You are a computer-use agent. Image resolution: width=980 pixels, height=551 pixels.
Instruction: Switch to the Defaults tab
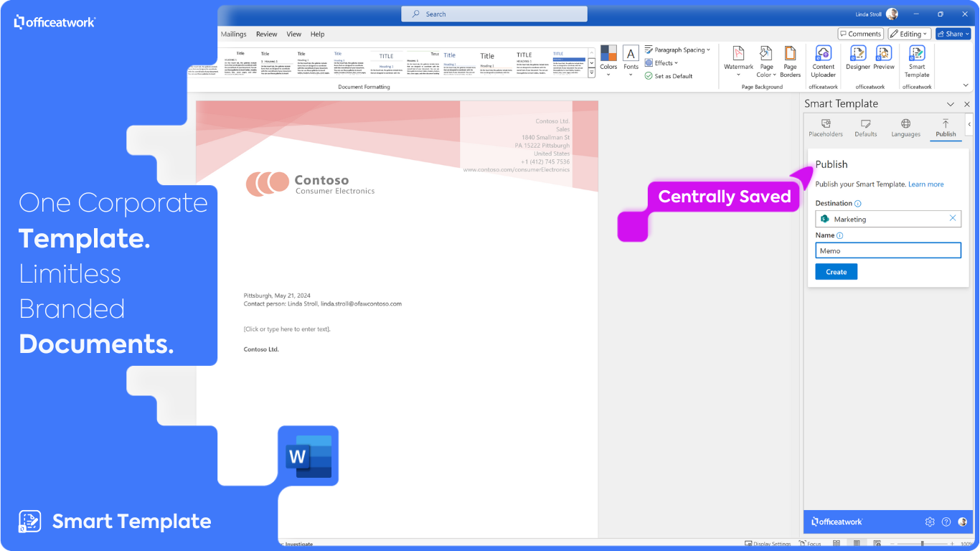click(866, 128)
